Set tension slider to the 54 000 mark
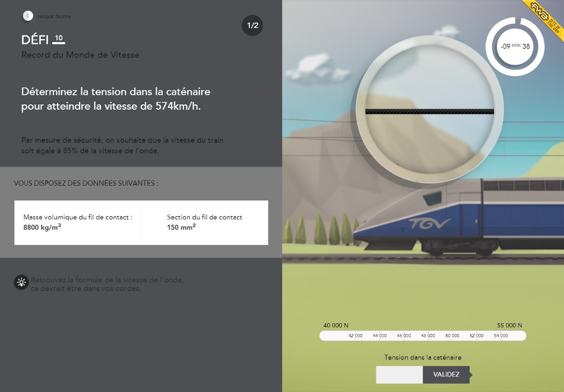564x392 pixels. pyautogui.click(x=500, y=336)
